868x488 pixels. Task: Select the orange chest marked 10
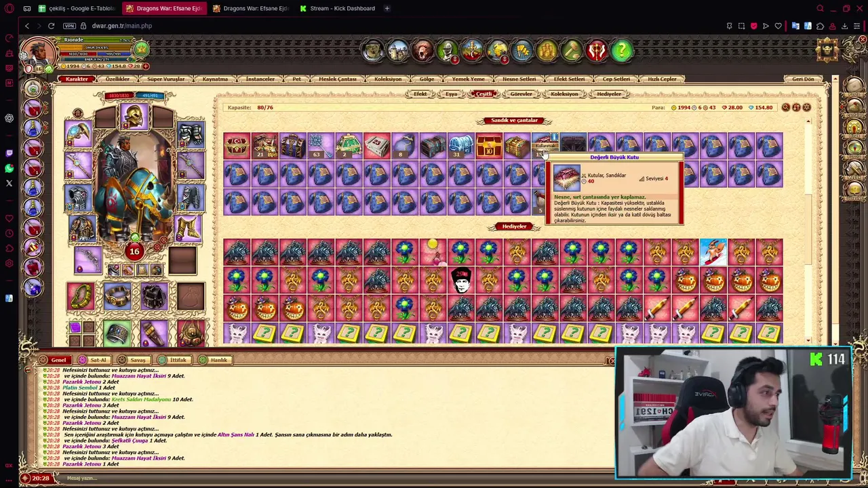coord(488,146)
